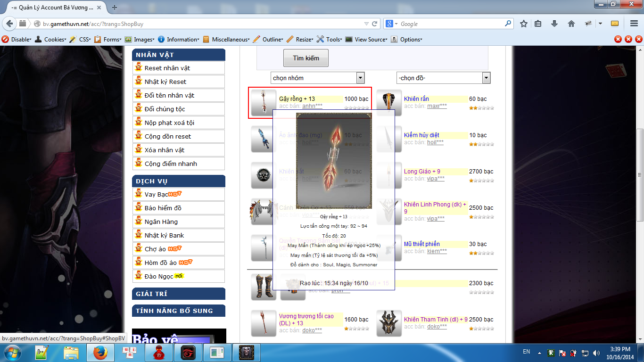Image resolution: width=644 pixels, height=362 pixels.
Task: Expand the Cookies developer toolbar menu
Action: point(51,40)
